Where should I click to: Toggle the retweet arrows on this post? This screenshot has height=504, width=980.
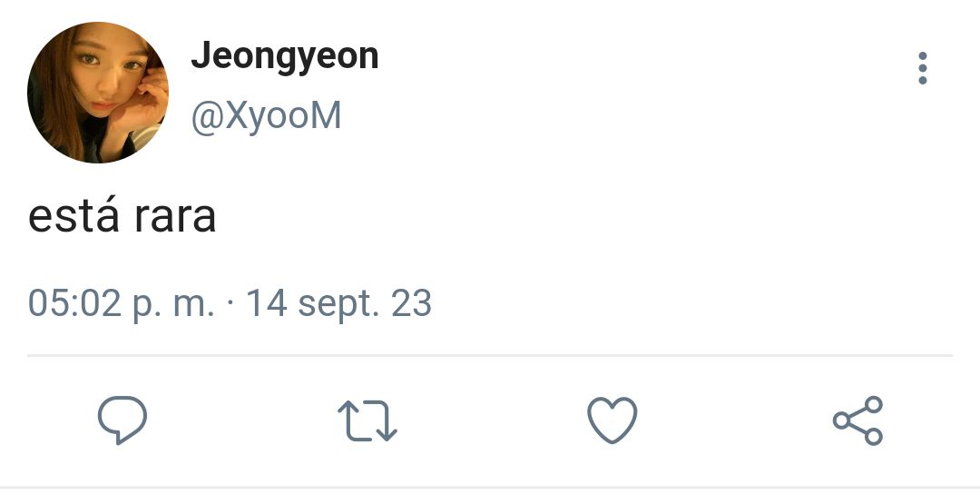pyautogui.click(x=367, y=420)
